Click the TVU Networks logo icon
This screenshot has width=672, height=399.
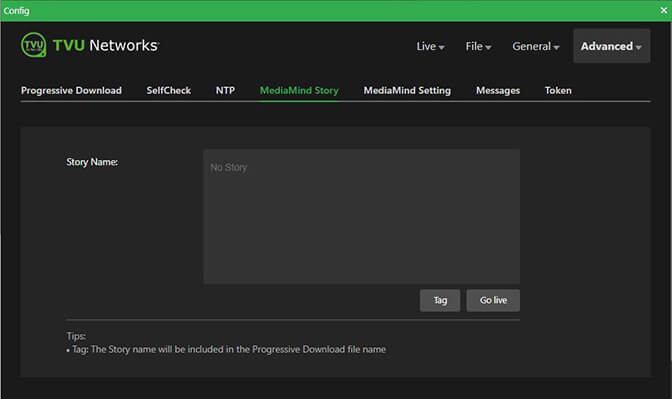click(33, 45)
